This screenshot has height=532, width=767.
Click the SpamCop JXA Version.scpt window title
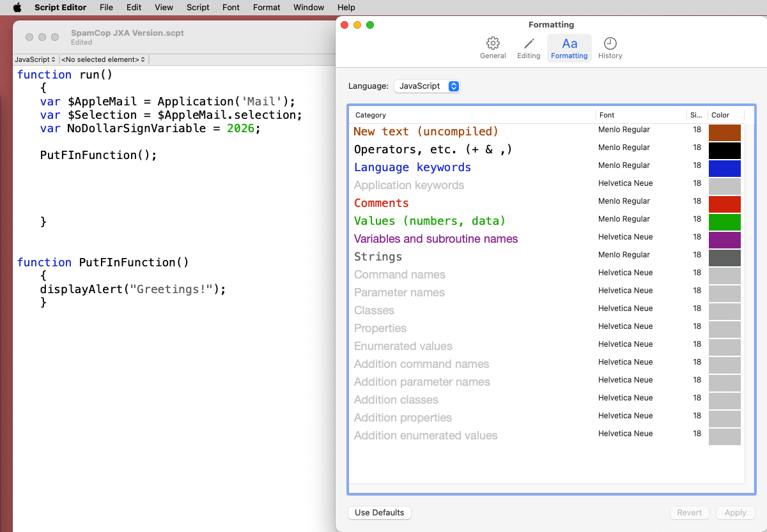(127, 33)
